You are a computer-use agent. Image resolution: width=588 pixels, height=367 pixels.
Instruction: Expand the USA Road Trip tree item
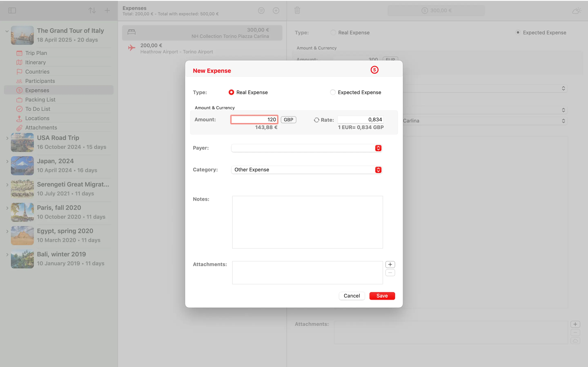click(7, 138)
